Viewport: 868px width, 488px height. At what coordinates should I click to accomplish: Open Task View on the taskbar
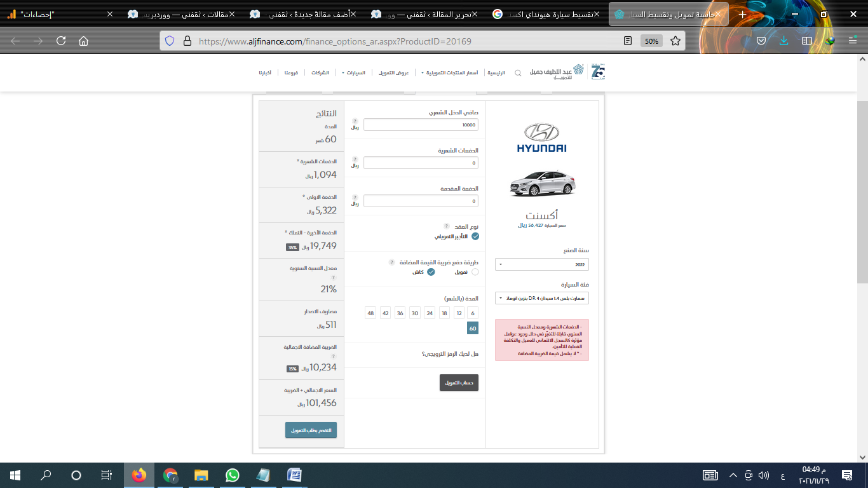pyautogui.click(x=107, y=475)
